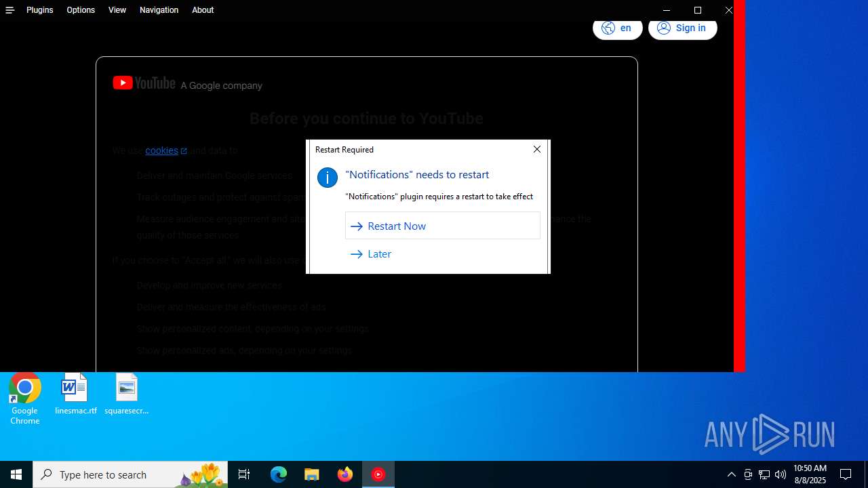Screen dimensions: 868x488
Task: Select linesmac.rtf desktop file
Action: (75, 394)
